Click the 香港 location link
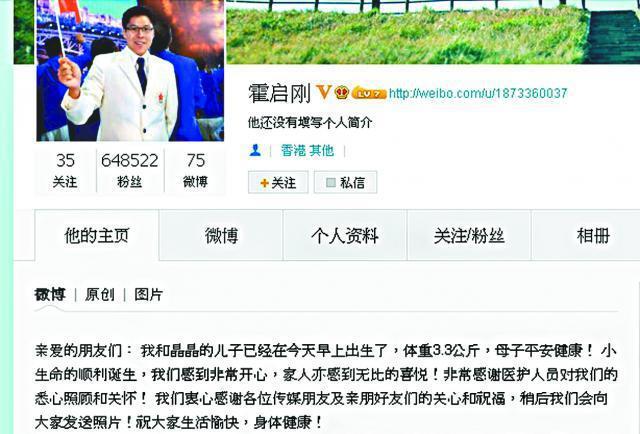This screenshot has width=640, height=434. (293, 151)
